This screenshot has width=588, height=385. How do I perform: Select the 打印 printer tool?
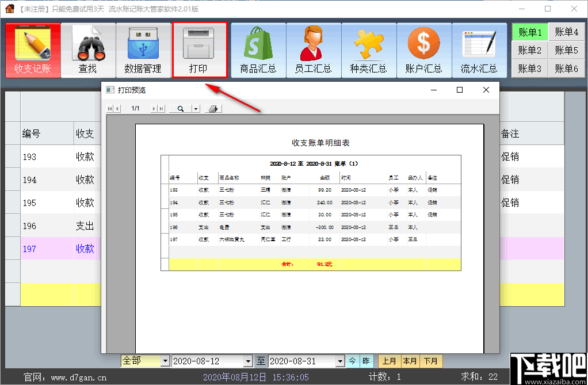click(200, 50)
